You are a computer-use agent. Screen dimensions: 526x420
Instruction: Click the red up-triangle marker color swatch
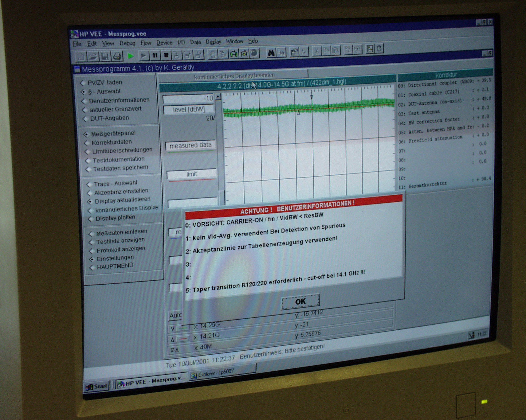pos(183,339)
